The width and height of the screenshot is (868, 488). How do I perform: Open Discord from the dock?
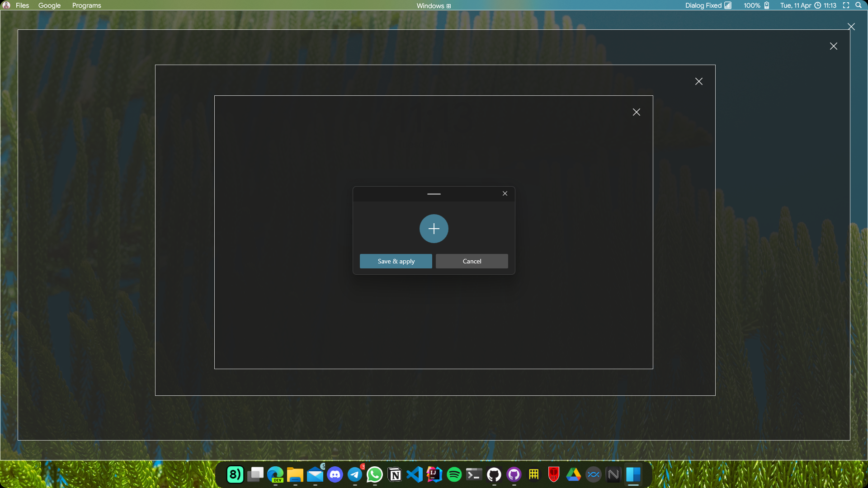pyautogui.click(x=335, y=474)
